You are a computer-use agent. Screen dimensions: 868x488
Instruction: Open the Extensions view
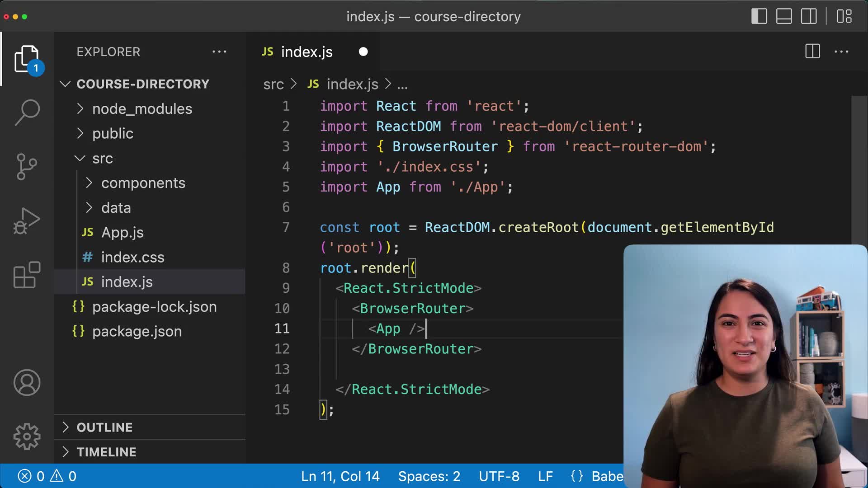[26, 276]
